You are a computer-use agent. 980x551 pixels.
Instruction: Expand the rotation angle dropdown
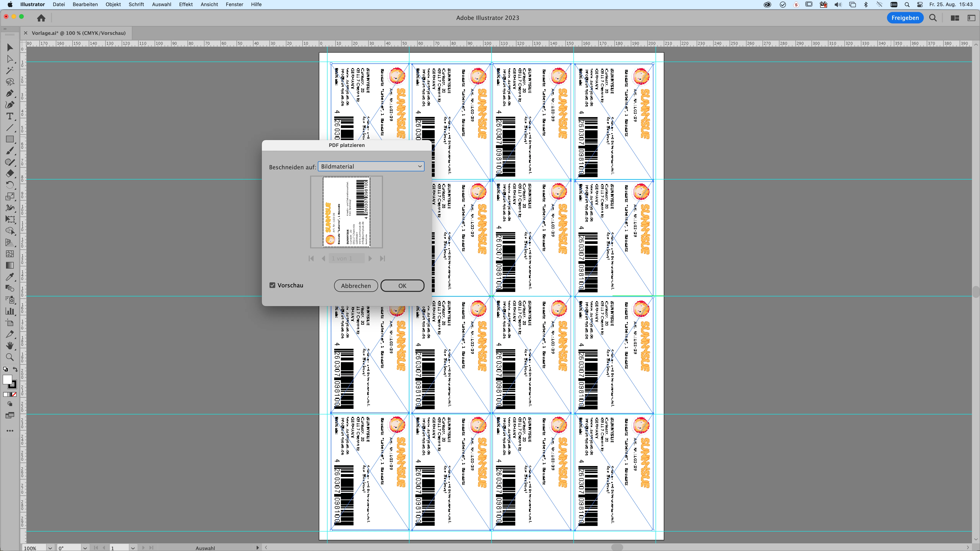[85, 548]
